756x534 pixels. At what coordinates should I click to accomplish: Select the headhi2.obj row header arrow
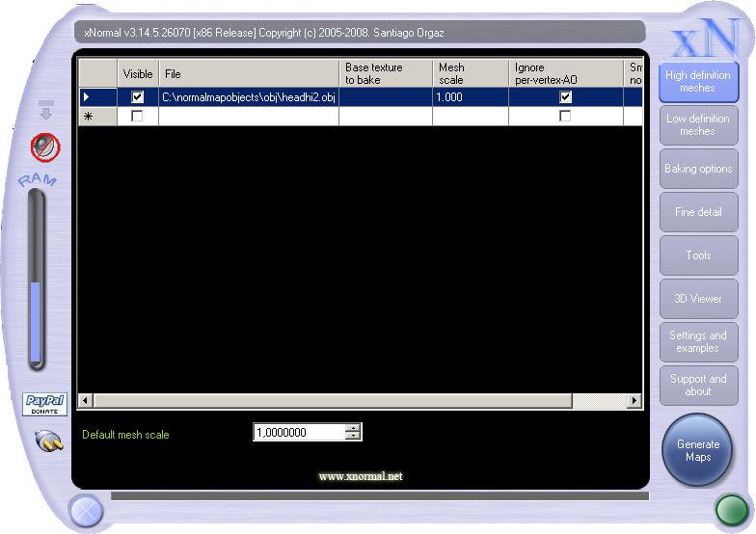98,96
